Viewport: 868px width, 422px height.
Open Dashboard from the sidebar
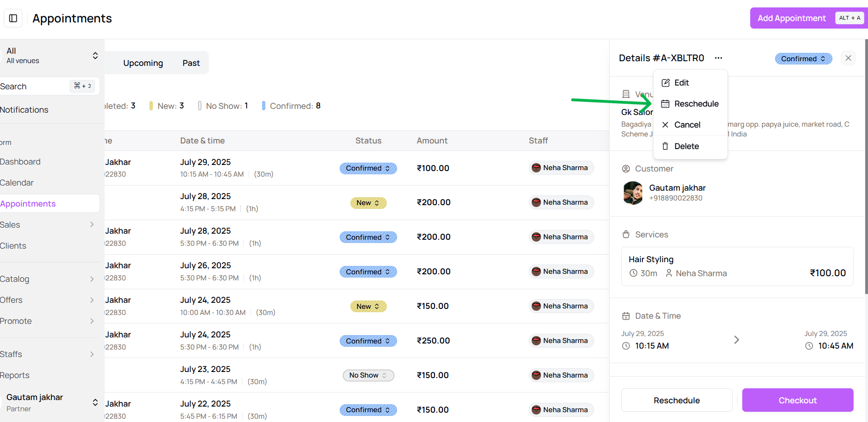pos(21,162)
